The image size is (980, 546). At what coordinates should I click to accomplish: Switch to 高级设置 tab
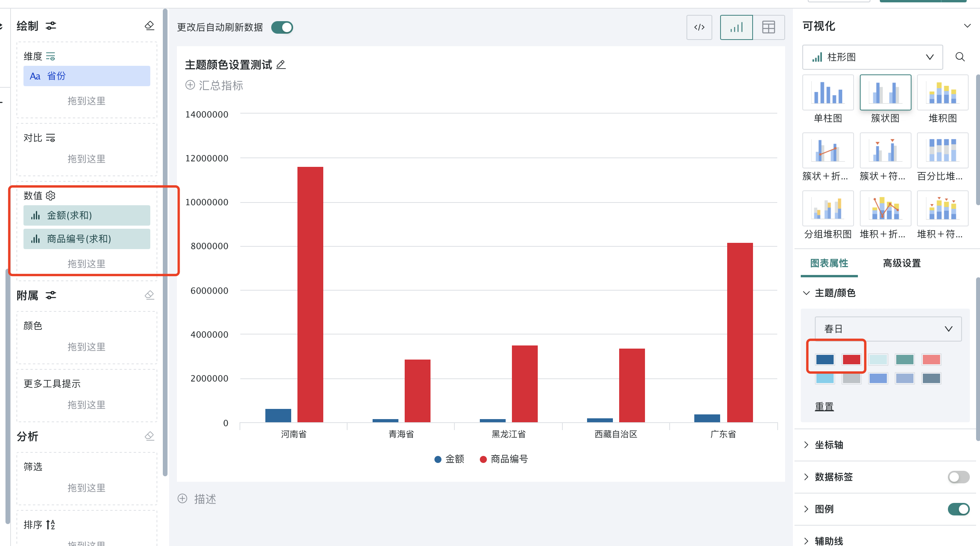coord(902,263)
